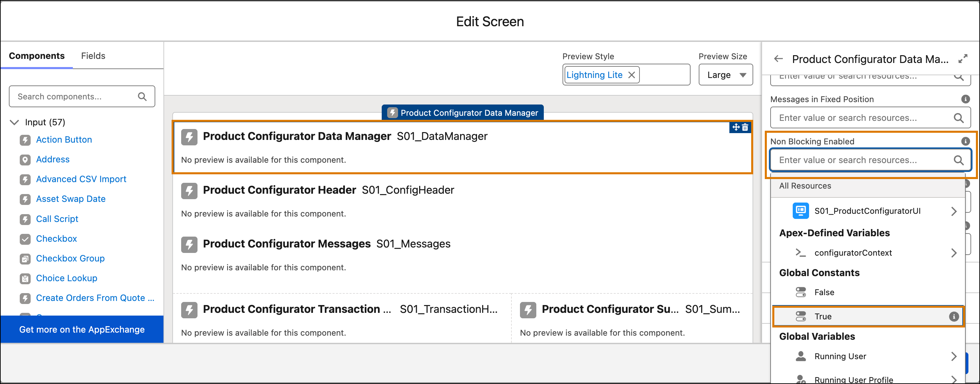Click the Address pin icon
Viewport: 980px width, 384px height.
(25, 160)
